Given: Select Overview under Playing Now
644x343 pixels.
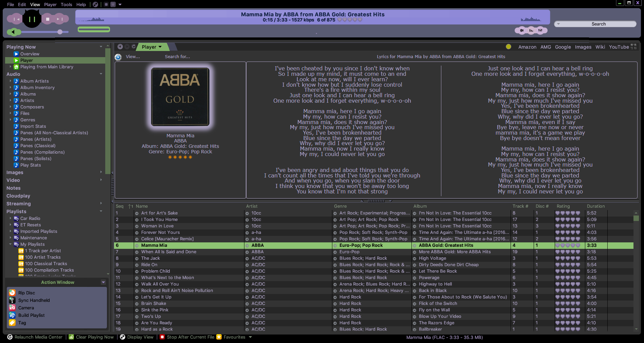Looking at the screenshot, I should pos(30,54).
